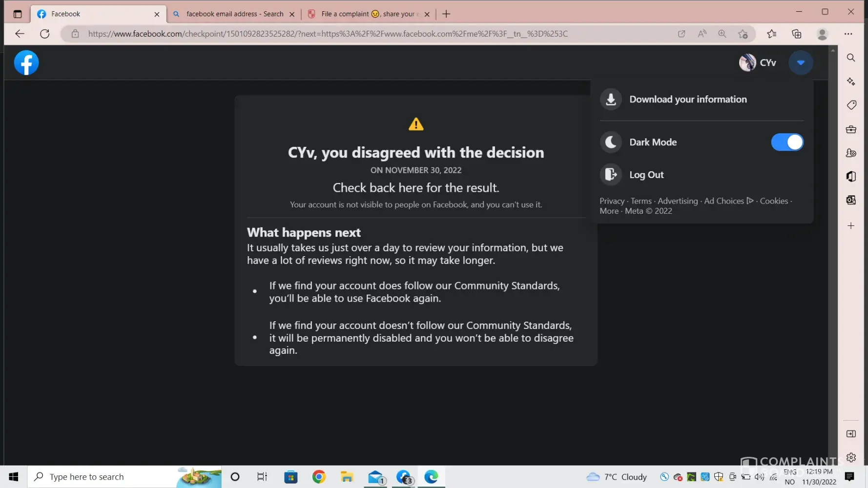This screenshot has width=868, height=488.
Task: Expand the More footer link
Action: coord(609,211)
